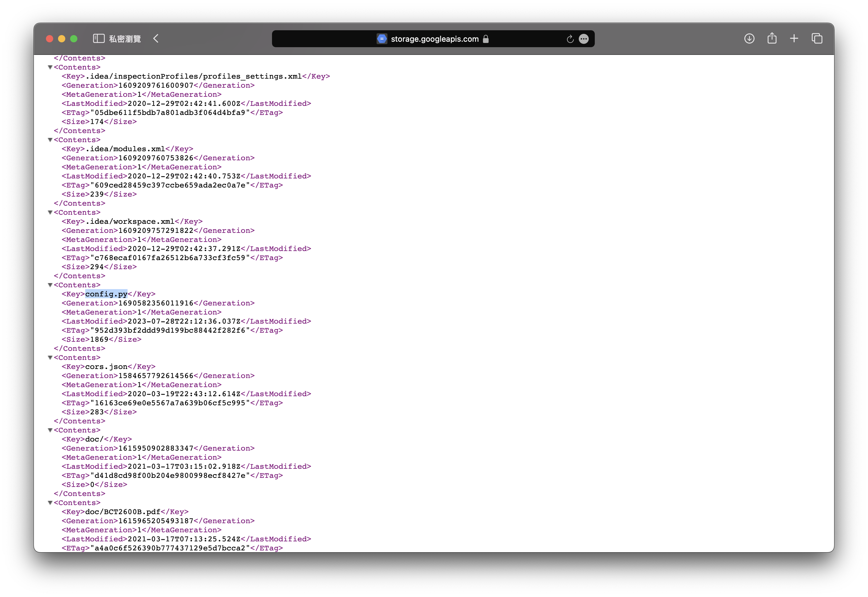Click ETag a4a0c6f526390b777437129e5d7bcca2
This screenshot has height=597, width=868.
point(170,548)
